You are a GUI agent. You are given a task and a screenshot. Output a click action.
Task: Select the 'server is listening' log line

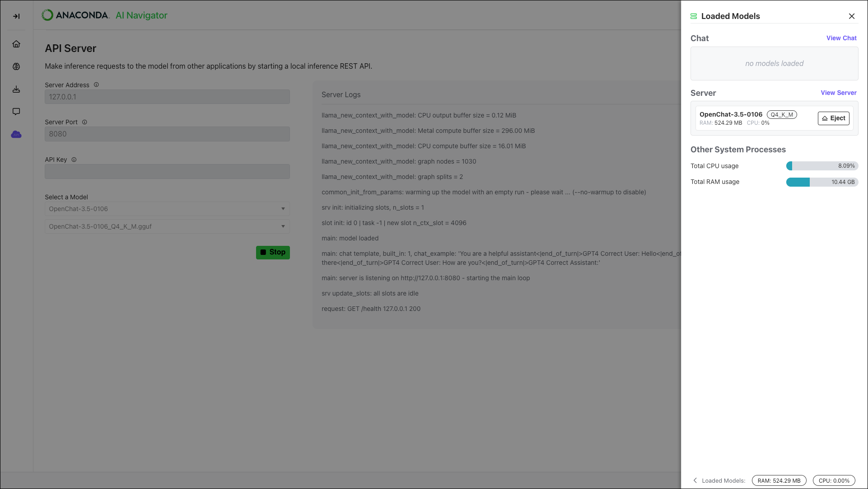(x=426, y=278)
